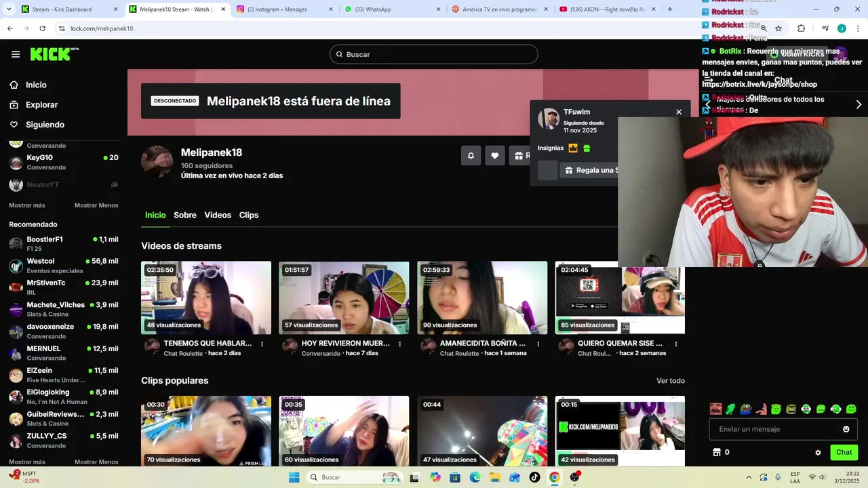Open the Kick hamburger menu
This screenshot has height=488, width=868.
16,54
